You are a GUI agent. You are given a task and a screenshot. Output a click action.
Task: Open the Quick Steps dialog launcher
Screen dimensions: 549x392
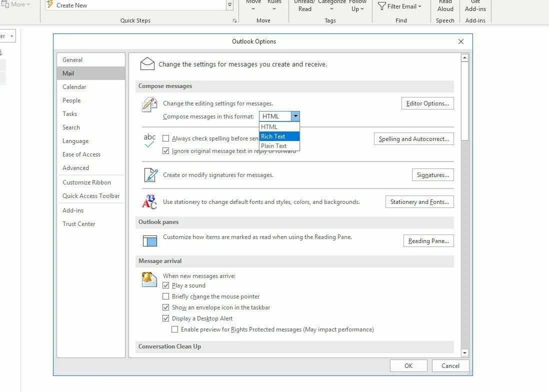(234, 21)
